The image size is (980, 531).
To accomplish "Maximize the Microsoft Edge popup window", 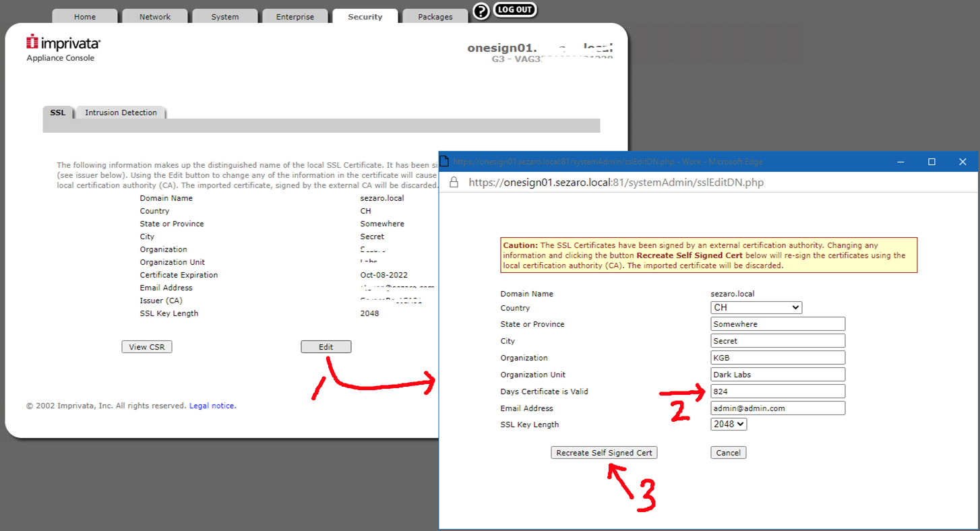I will 931,162.
